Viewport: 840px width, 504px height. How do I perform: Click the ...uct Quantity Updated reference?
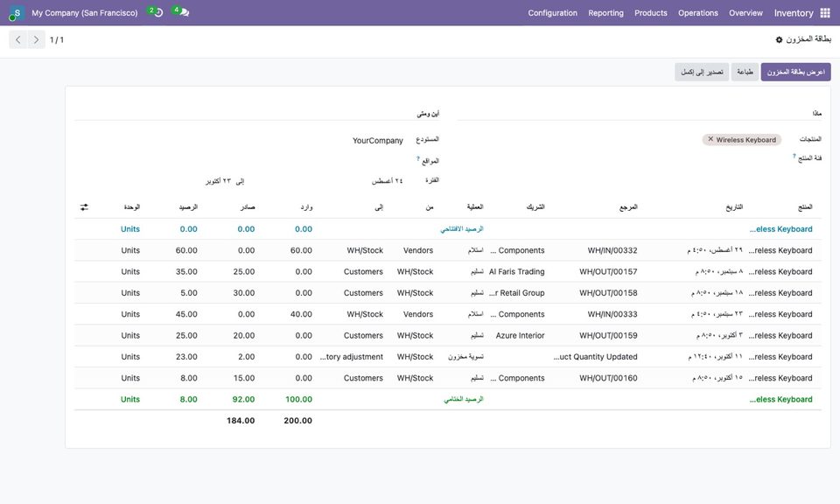[595, 357]
